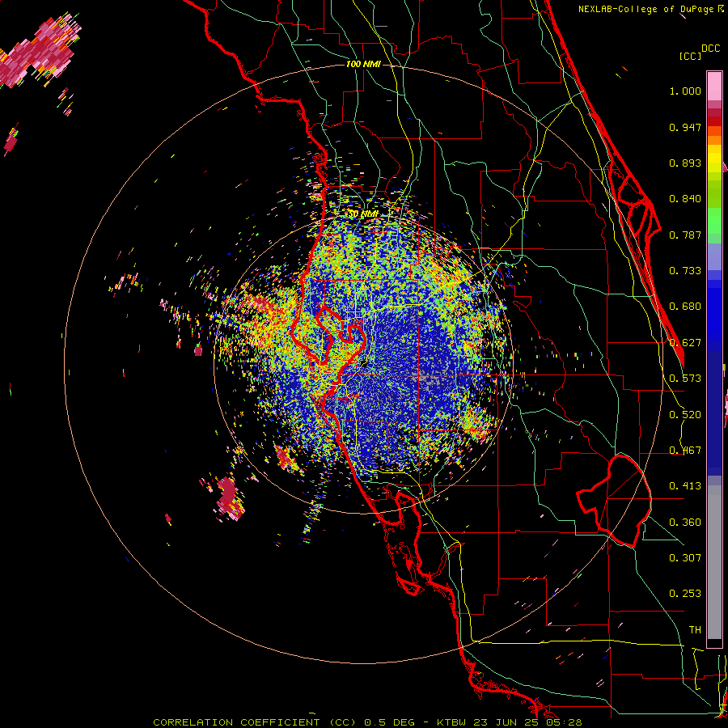Pick the pink color band beside 1.000
Screen dimensions: 728x728
[714, 87]
